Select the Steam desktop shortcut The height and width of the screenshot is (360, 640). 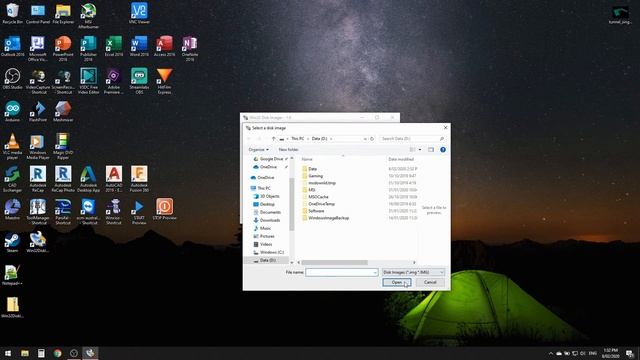pyautogui.click(x=12, y=242)
